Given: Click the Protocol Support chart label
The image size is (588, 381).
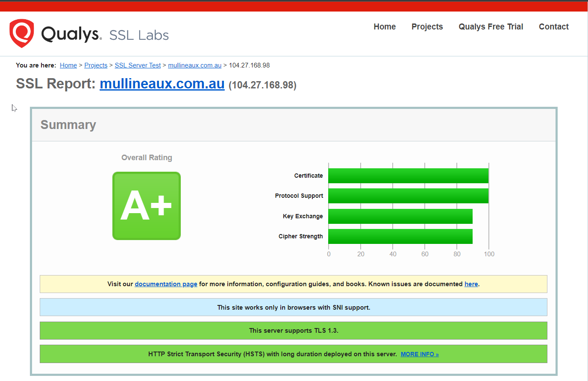Looking at the screenshot, I should (299, 196).
